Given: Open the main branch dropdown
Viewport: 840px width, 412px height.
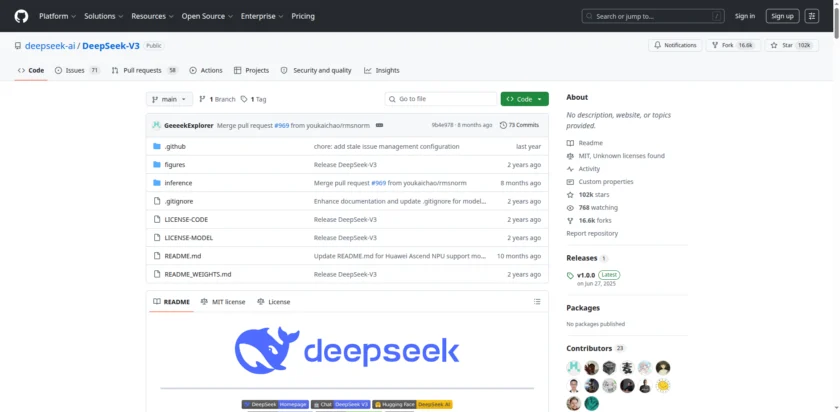Looking at the screenshot, I should 169,99.
